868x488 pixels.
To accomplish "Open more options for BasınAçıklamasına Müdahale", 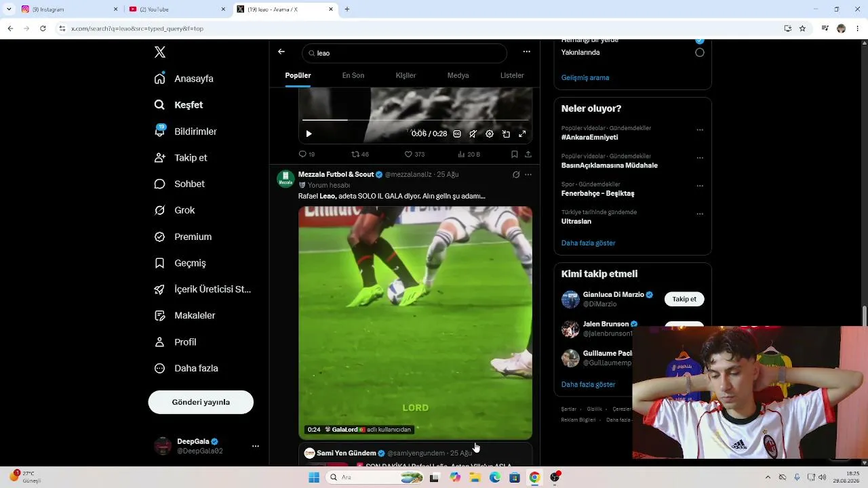I will [700, 158].
